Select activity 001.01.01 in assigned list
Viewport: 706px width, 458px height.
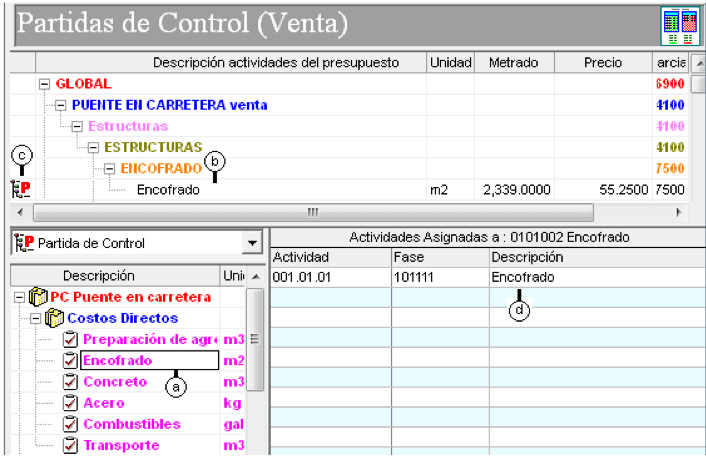coord(302,277)
